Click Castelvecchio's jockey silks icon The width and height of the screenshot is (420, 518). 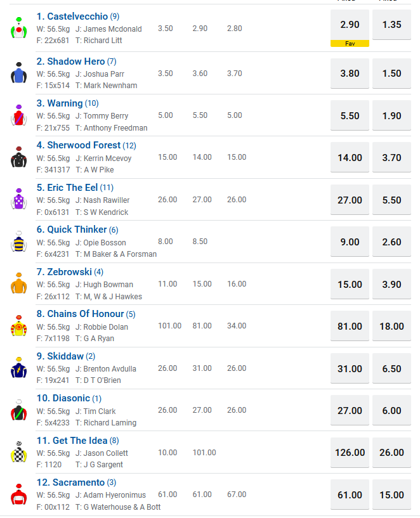[18, 29]
